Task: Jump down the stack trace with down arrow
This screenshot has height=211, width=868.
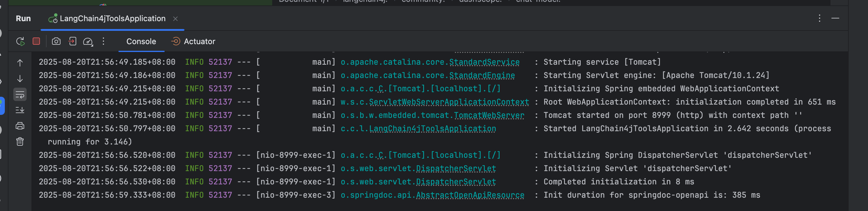Action: pyautogui.click(x=20, y=79)
